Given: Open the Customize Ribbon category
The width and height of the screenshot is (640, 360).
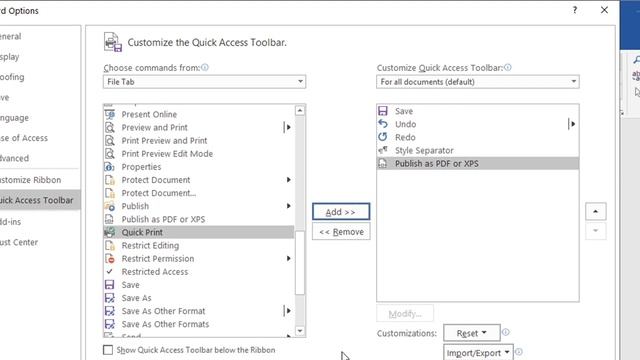Looking at the screenshot, I should point(40,180).
